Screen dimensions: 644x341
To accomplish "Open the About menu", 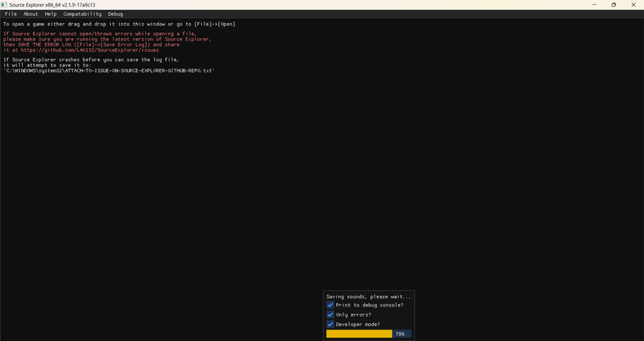I will [x=30, y=14].
